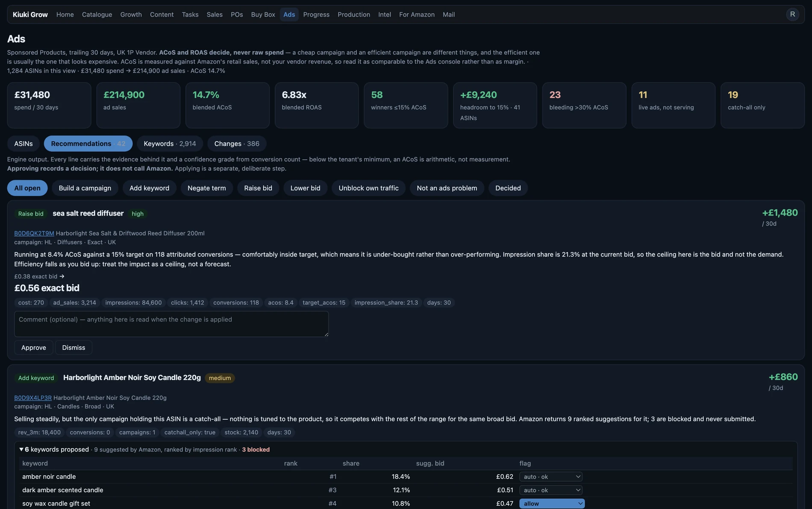Approve the sea salt reed diffuser raise bid

(x=34, y=347)
